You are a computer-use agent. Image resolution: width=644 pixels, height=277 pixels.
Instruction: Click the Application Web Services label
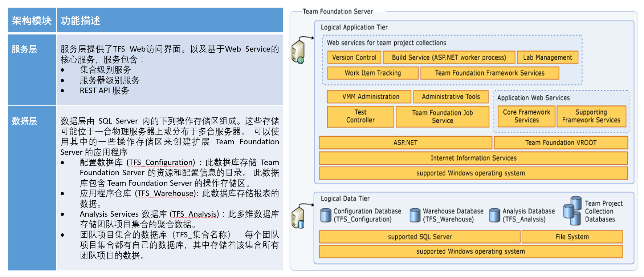(533, 98)
